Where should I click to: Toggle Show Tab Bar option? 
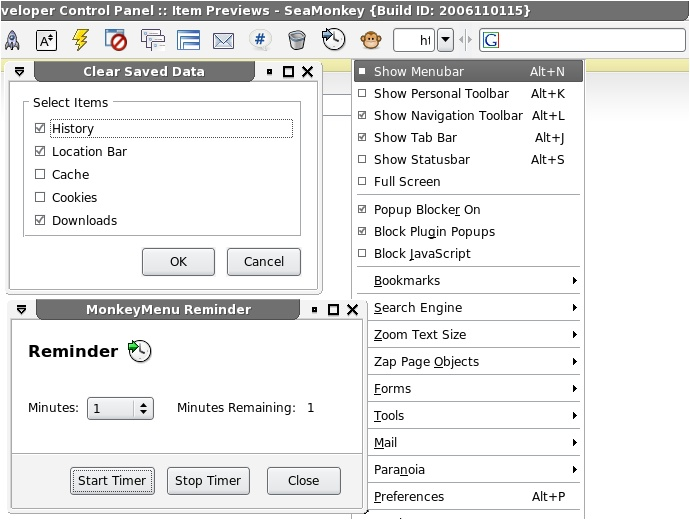click(x=468, y=137)
